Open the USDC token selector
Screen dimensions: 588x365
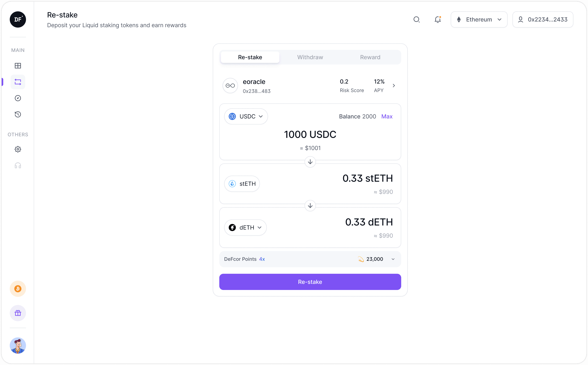(x=246, y=117)
